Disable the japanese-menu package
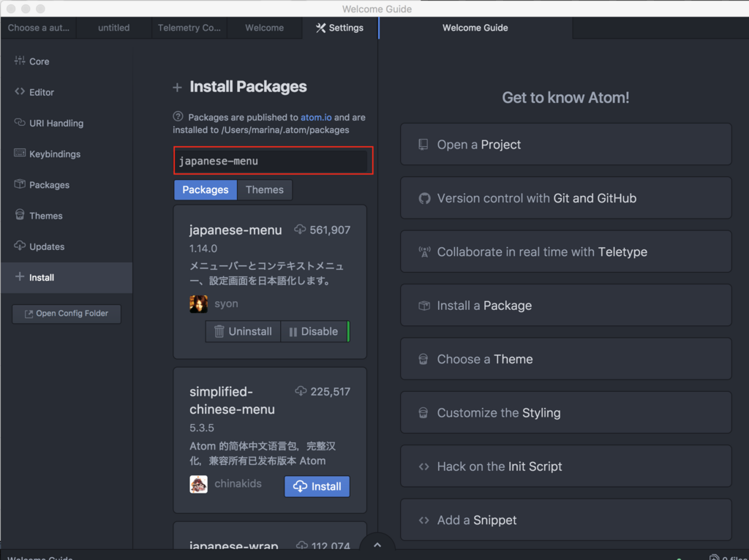This screenshot has height=560, width=749. tap(314, 331)
